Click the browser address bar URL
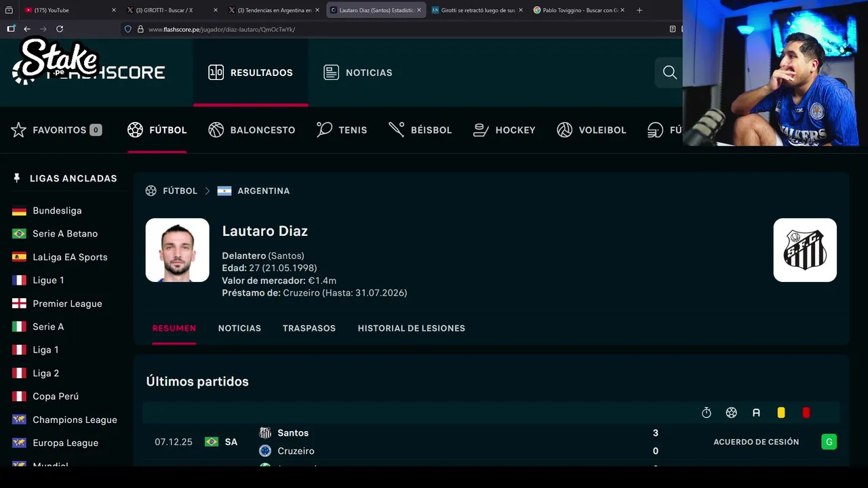The width and height of the screenshot is (868, 488). [x=222, y=29]
